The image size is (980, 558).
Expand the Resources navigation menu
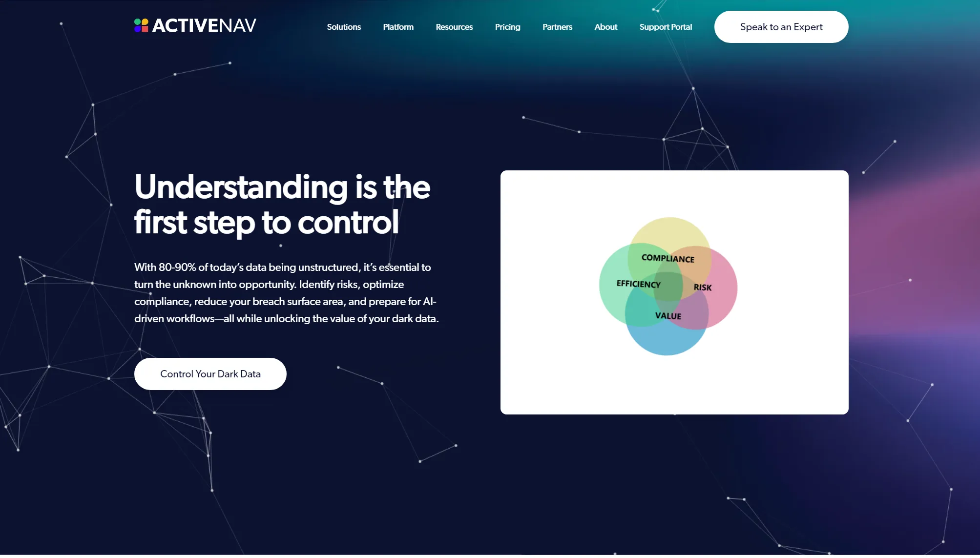pos(454,27)
